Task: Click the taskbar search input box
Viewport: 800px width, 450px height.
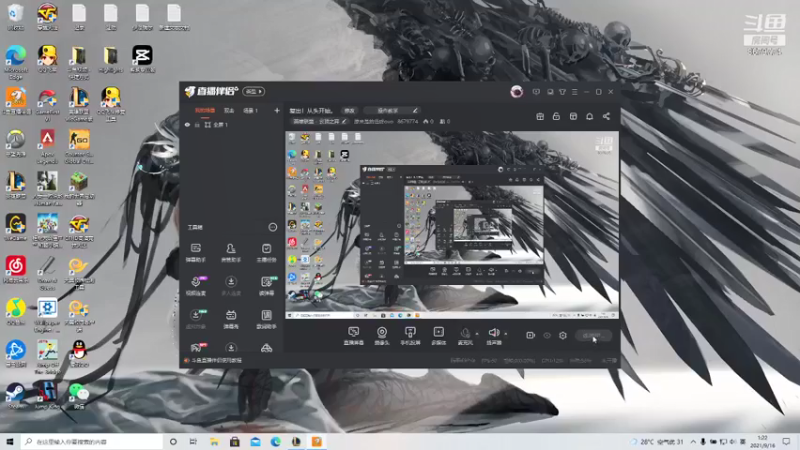Action: pyautogui.click(x=92, y=441)
